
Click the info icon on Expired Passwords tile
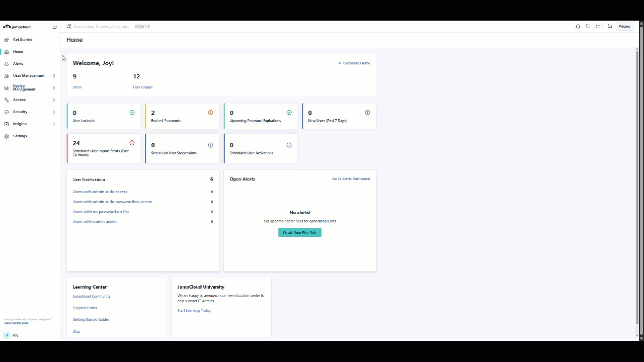pos(210,113)
